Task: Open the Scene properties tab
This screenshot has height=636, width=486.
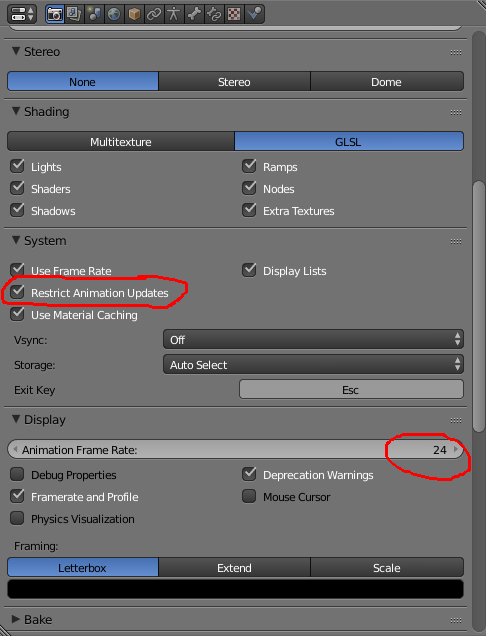Action: 94,14
